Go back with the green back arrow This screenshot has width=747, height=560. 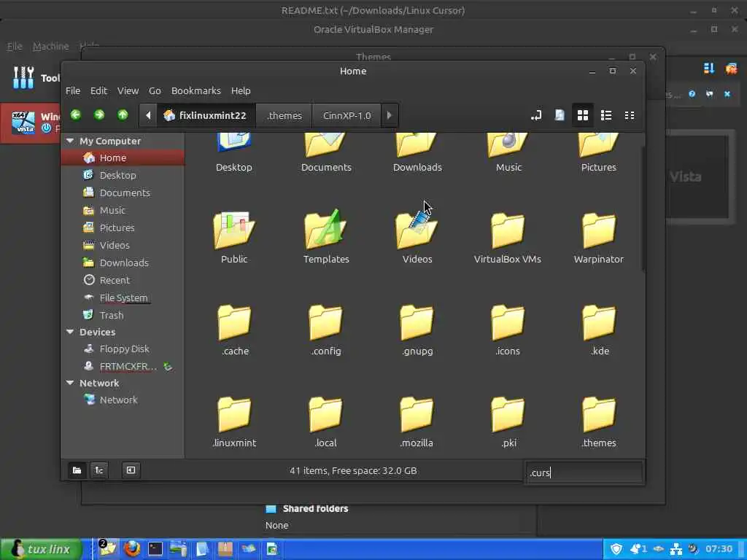tap(76, 114)
